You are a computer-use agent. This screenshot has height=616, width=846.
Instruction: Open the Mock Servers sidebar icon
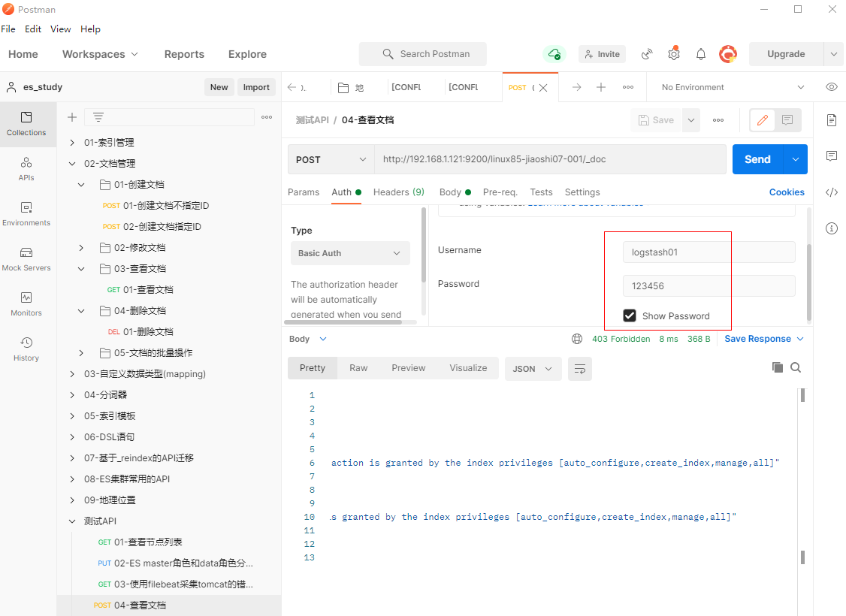26,258
